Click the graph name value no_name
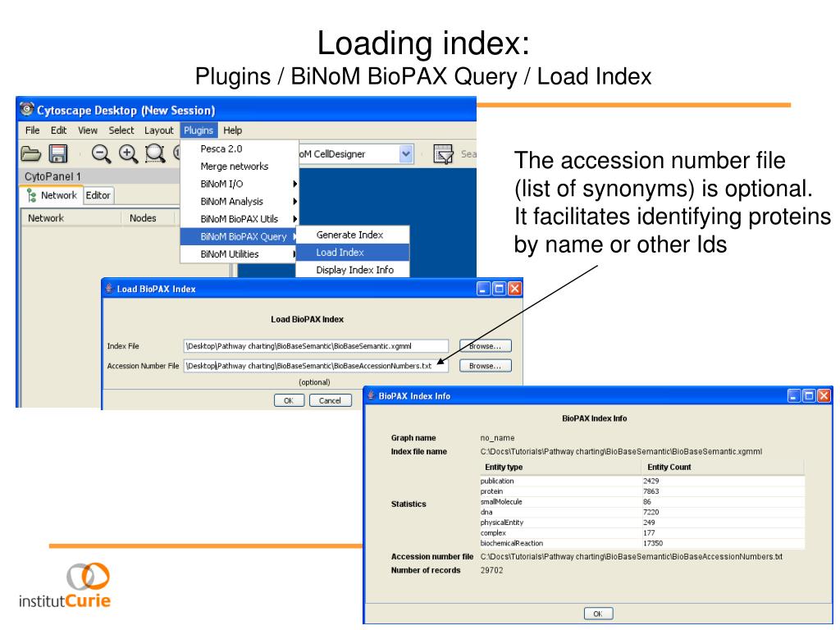 (497, 438)
